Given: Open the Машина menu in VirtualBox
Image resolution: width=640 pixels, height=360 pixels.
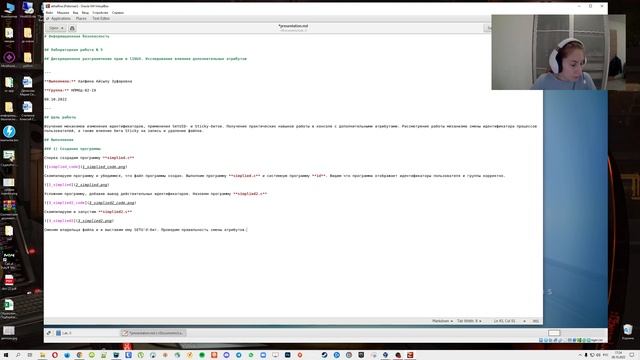Looking at the screenshot, I should click(63, 13).
